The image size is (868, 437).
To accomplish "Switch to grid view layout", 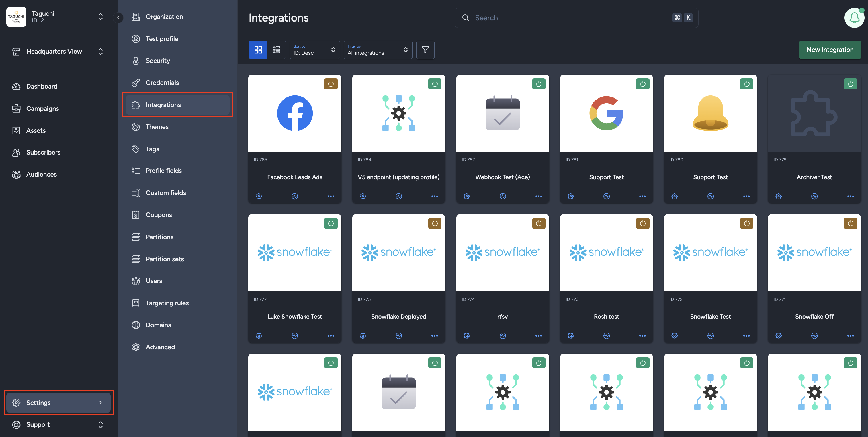I will tap(258, 50).
